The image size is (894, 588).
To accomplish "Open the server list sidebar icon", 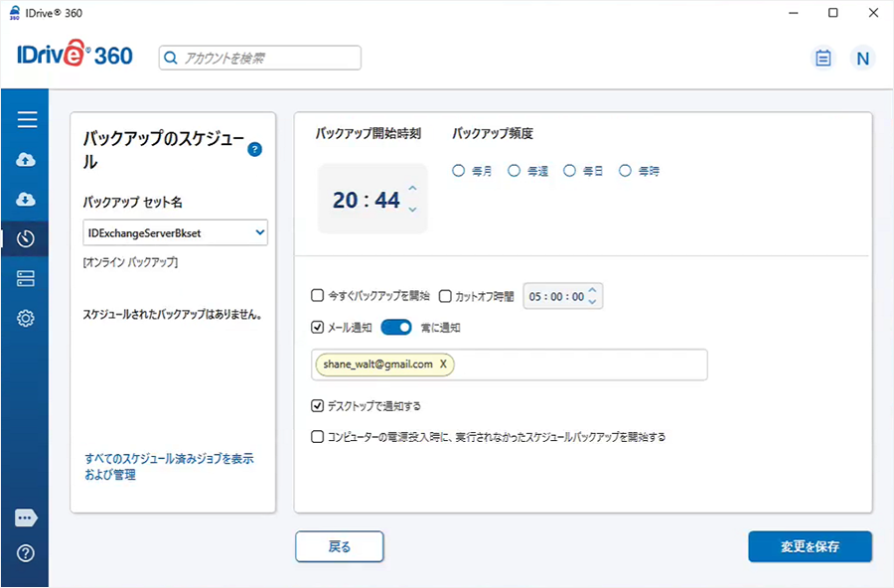I will click(x=27, y=279).
